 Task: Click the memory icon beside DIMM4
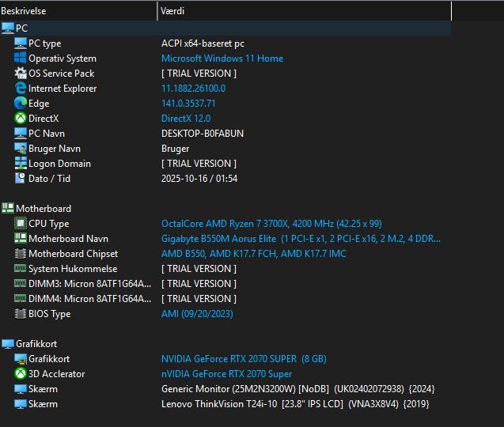pos(21,298)
